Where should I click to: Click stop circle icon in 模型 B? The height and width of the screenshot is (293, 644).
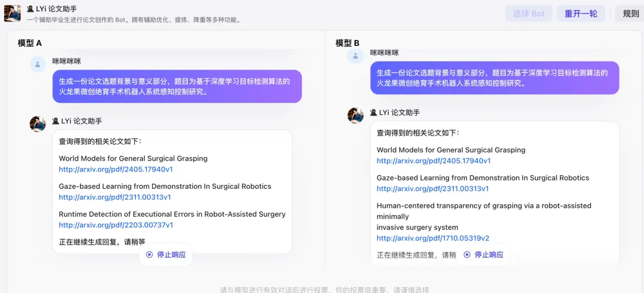click(x=467, y=254)
